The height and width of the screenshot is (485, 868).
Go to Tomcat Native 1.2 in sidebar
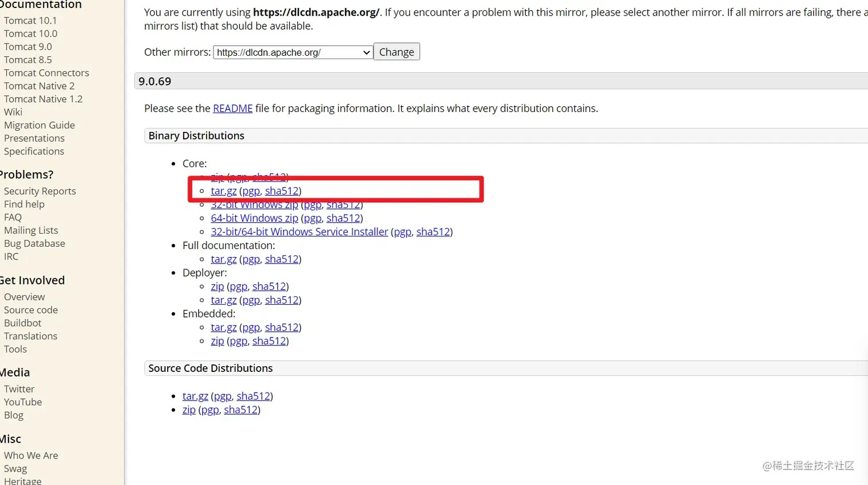click(43, 99)
